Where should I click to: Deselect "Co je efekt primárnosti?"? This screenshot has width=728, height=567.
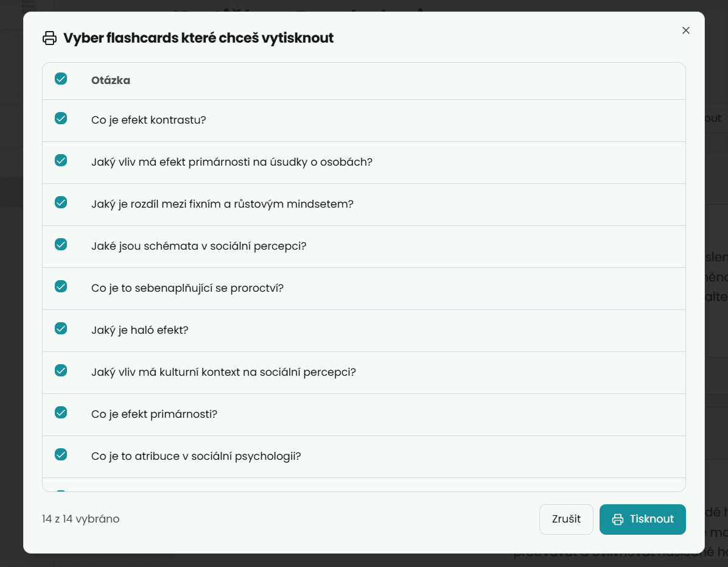click(x=61, y=412)
